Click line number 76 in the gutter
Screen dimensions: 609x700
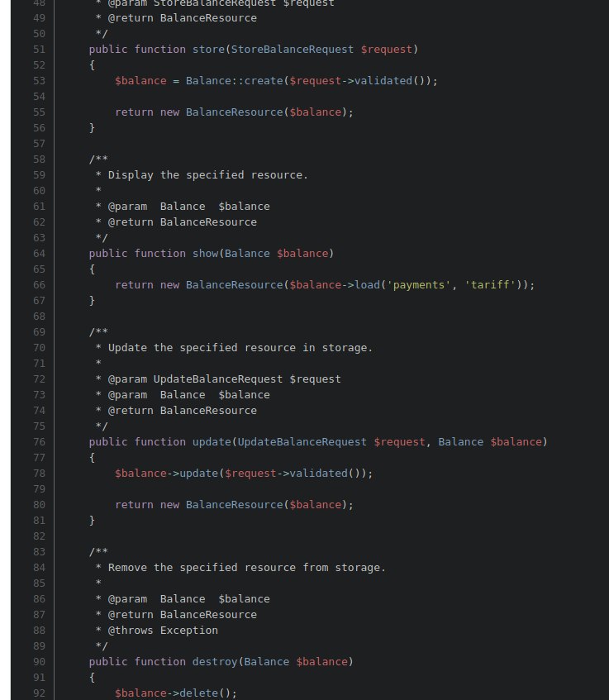[40, 442]
